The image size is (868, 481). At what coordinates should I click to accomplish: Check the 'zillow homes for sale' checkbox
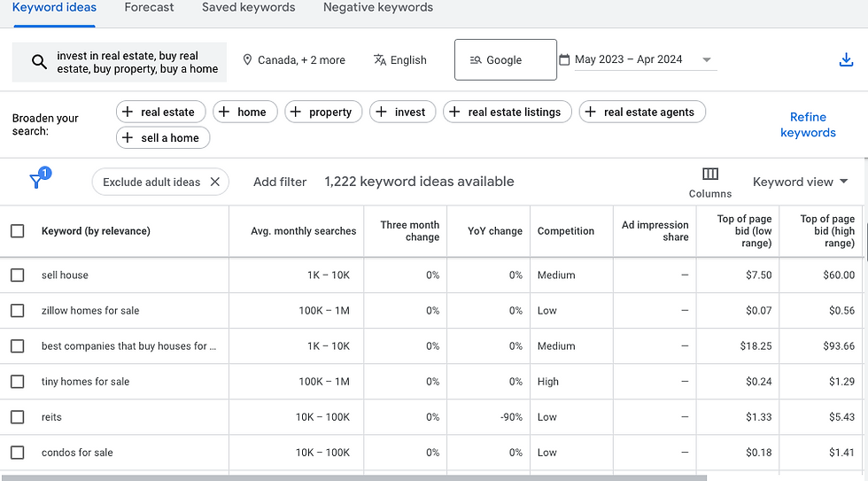(17, 311)
